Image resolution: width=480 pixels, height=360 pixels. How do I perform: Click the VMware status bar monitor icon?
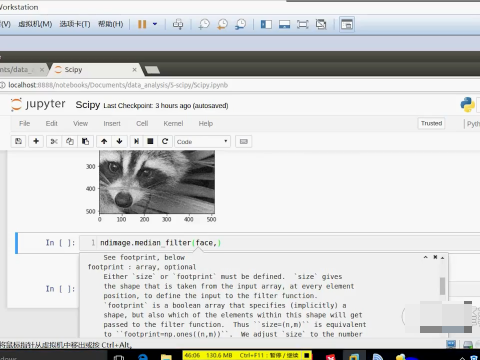[x=451, y=344]
